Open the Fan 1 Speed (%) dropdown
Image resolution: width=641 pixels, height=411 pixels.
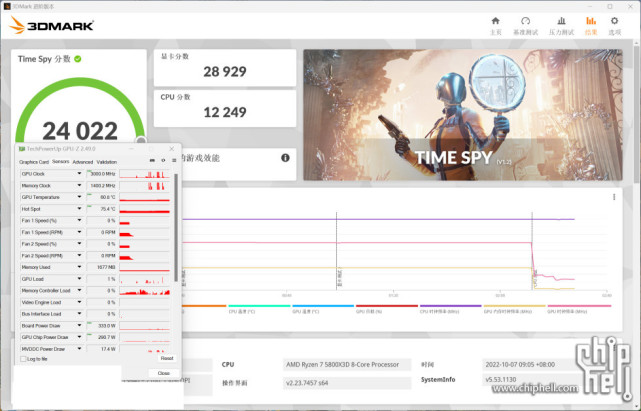[x=79, y=220]
